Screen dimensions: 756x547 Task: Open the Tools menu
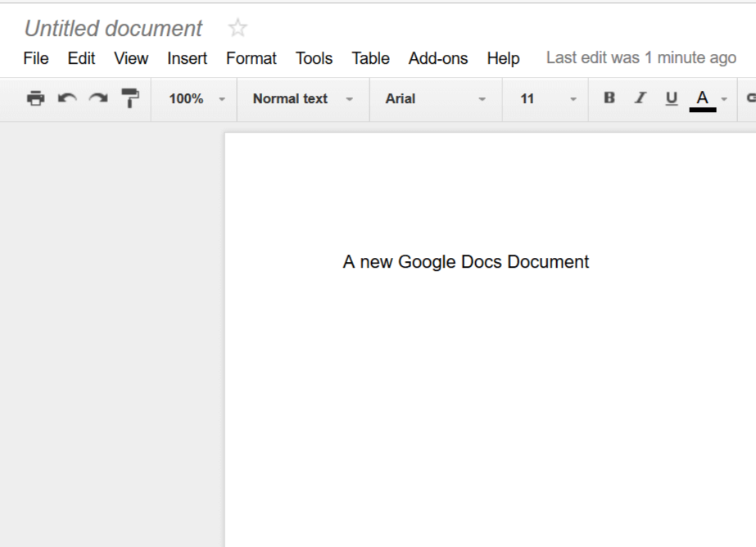(x=314, y=58)
